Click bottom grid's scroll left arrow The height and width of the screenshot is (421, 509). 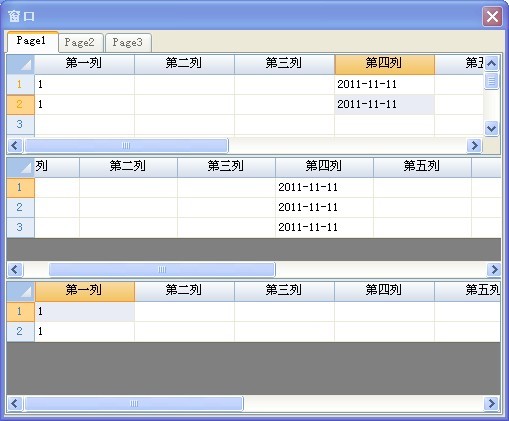(x=15, y=403)
